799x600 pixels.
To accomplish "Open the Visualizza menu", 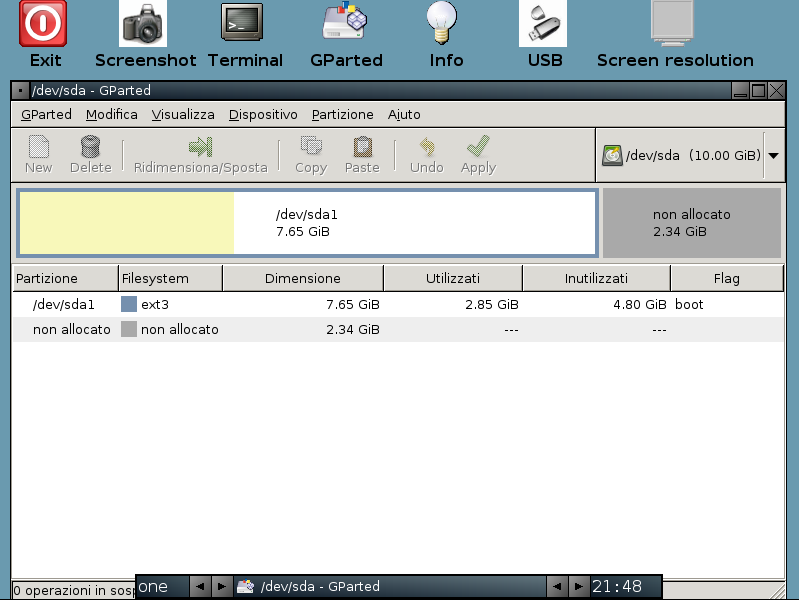I will (x=183, y=114).
